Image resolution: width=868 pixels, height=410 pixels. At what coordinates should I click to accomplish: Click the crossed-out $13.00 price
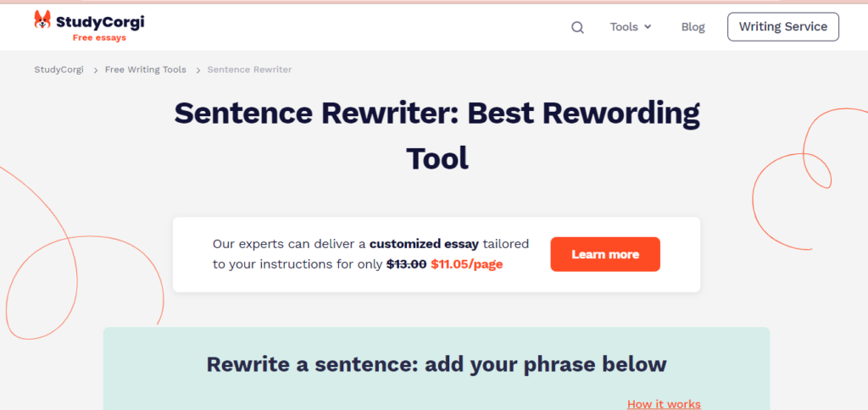point(406,264)
